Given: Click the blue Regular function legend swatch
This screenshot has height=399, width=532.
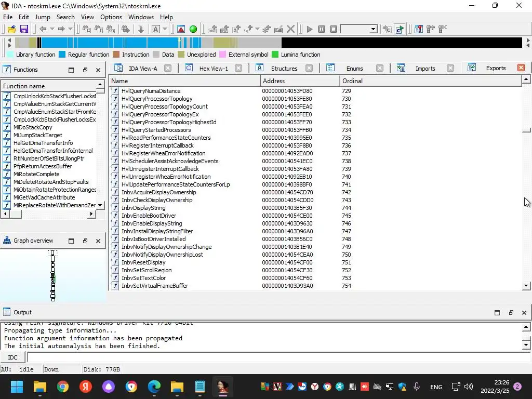Looking at the screenshot, I should [62, 55].
